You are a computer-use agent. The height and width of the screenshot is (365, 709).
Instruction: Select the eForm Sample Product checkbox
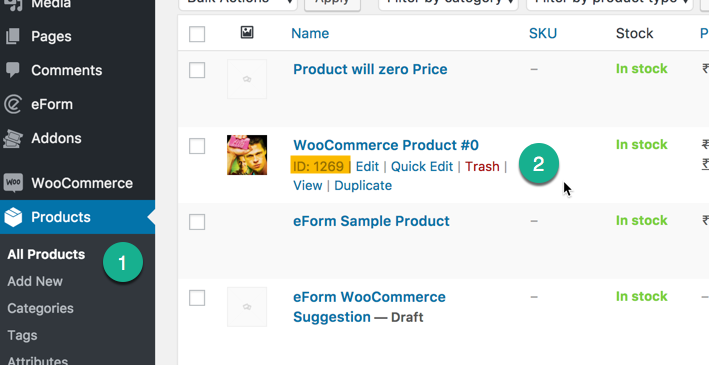coord(197,222)
